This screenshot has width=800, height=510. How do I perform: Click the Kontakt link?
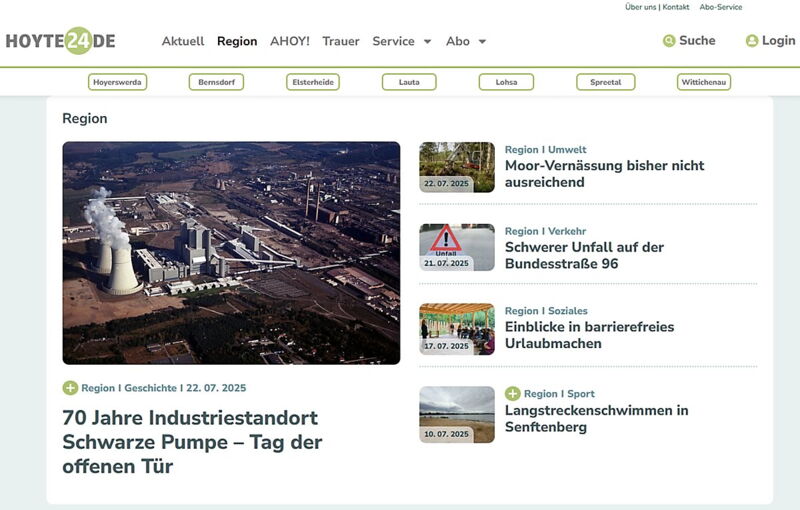pyautogui.click(x=676, y=7)
